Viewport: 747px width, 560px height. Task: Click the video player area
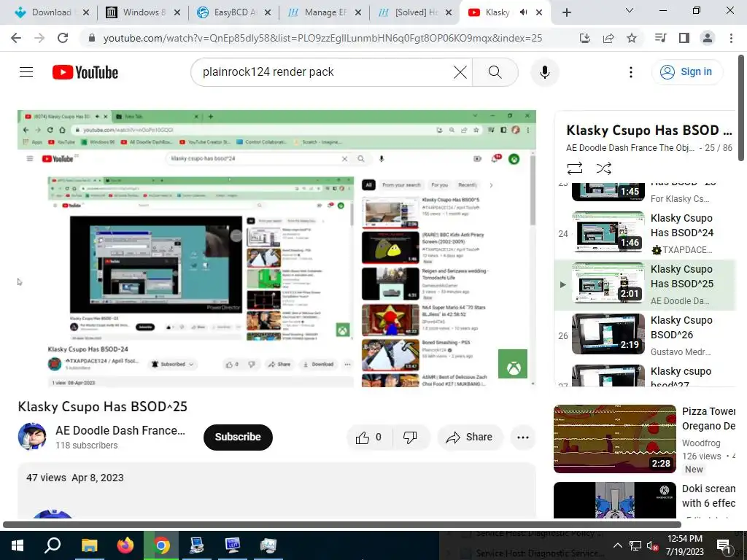(x=276, y=248)
